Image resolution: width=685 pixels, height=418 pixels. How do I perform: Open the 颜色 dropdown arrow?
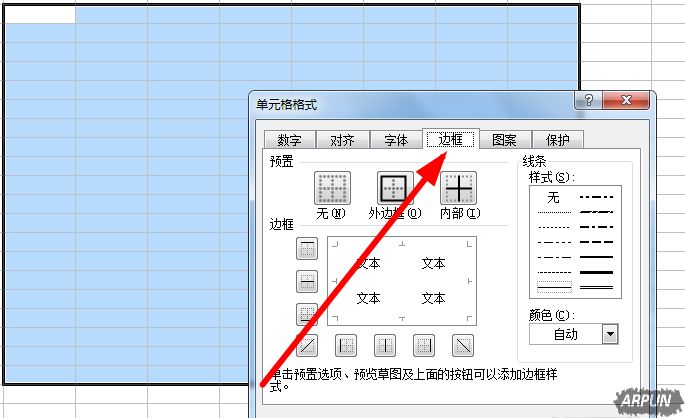click(610, 335)
